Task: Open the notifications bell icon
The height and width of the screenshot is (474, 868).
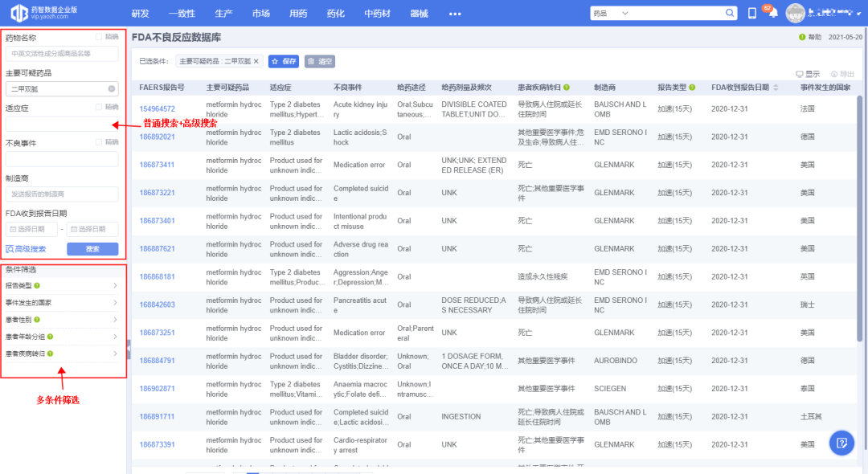Action: [773, 13]
